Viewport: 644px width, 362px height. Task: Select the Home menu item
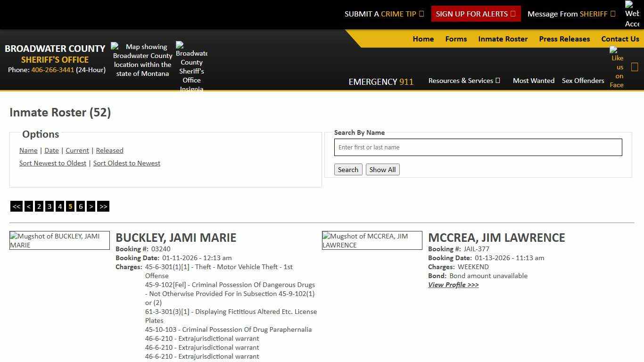point(423,39)
